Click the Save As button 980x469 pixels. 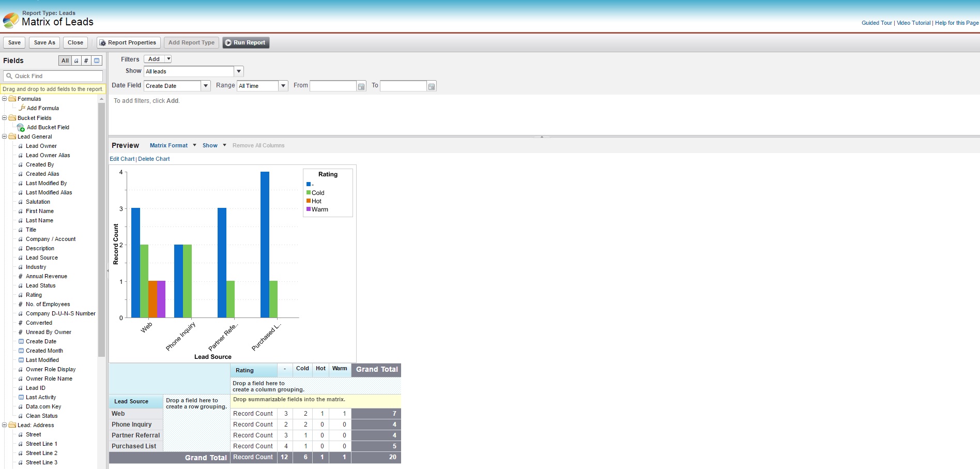tap(44, 42)
